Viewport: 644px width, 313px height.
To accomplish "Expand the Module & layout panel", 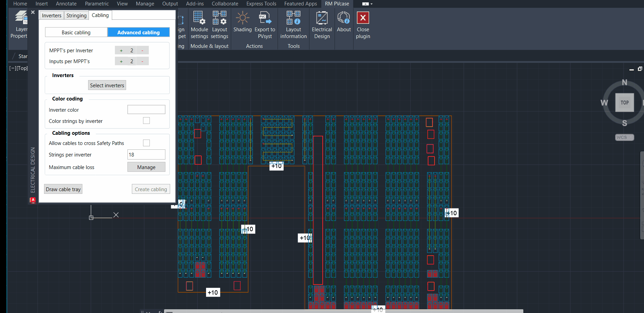I will tap(209, 46).
